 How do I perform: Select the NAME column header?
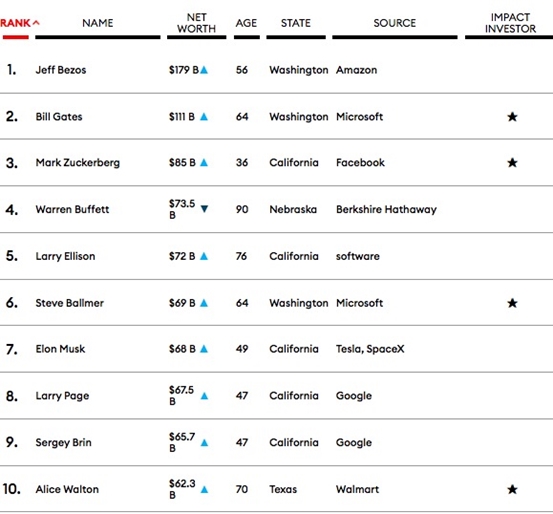pyautogui.click(x=98, y=23)
